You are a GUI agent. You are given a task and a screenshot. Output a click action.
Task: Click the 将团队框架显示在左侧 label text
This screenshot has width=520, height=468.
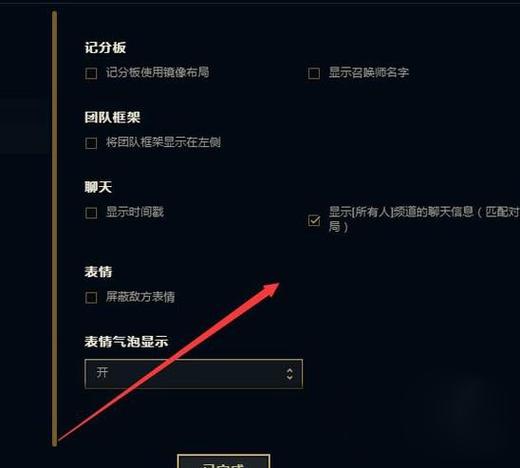click(x=163, y=142)
